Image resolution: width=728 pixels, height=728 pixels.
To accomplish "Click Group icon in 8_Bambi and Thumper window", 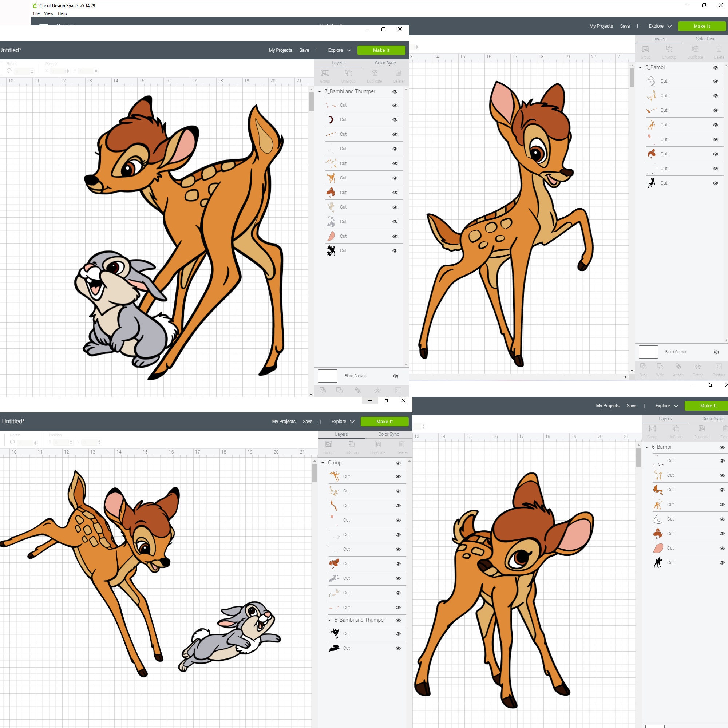I will (328, 444).
